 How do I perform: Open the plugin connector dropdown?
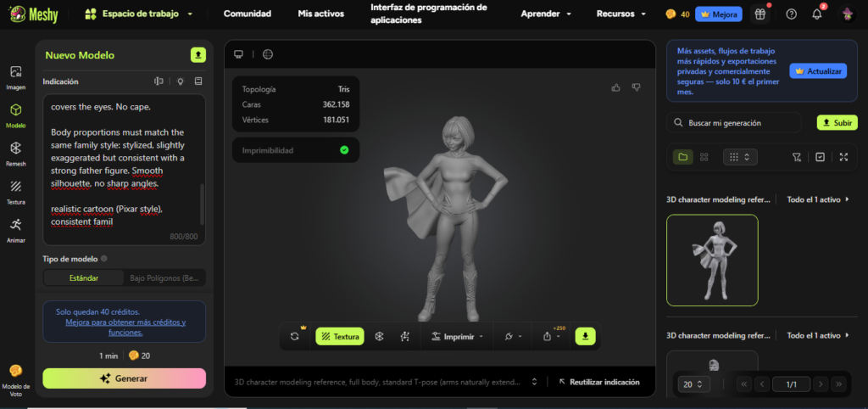pos(512,336)
